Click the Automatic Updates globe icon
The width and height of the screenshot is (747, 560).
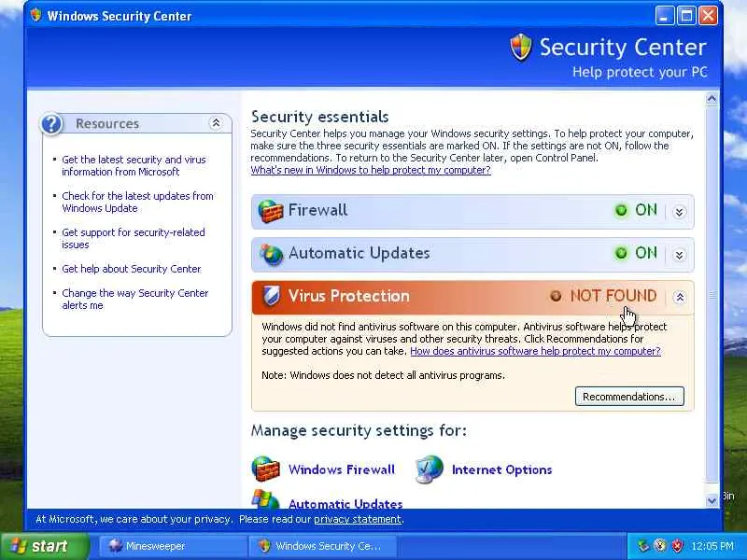(271, 254)
